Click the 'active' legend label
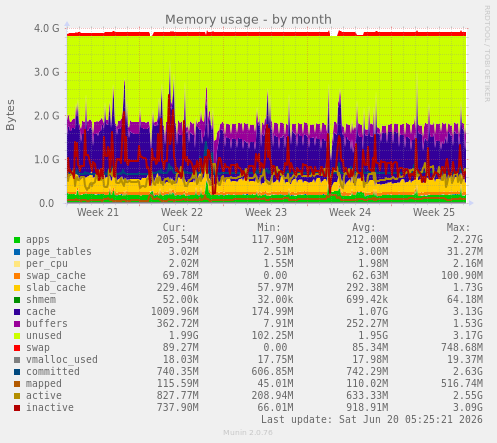 [x=44, y=396]
